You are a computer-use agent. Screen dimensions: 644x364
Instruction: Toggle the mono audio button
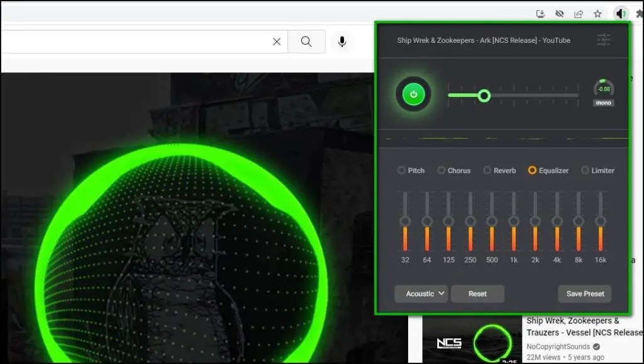point(603,103)
